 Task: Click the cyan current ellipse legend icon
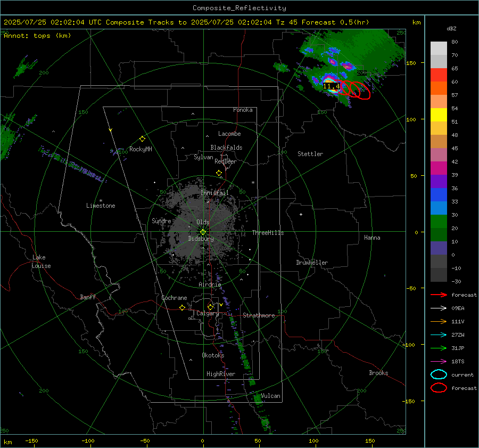pos(439,374)
